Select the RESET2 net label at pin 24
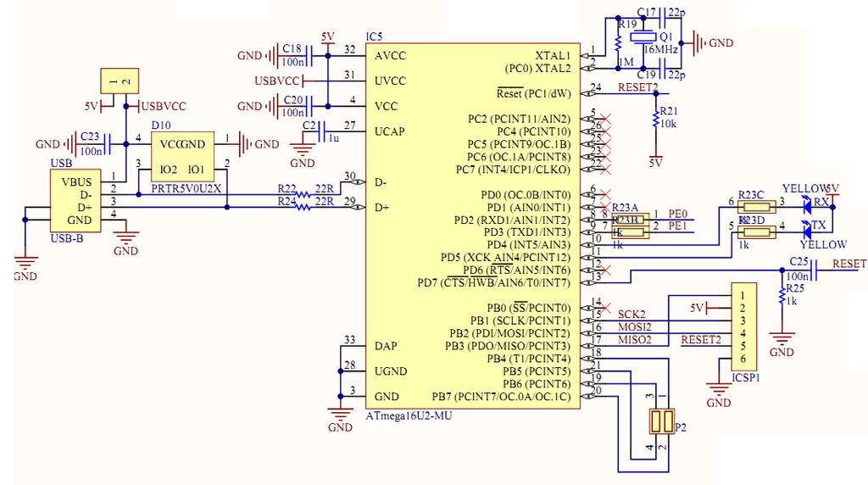Screen dimensions: 868x485 (x=637, y=87)
